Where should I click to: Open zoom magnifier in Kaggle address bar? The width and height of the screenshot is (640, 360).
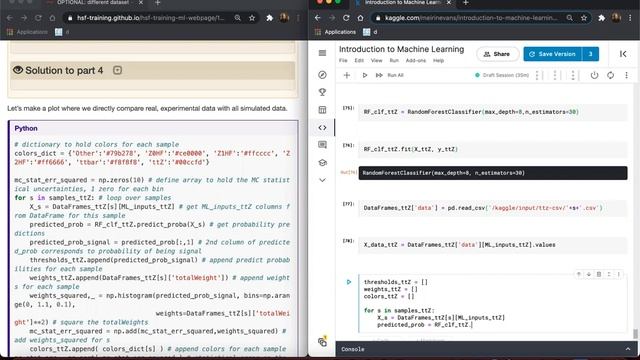(x=570, y=18)
